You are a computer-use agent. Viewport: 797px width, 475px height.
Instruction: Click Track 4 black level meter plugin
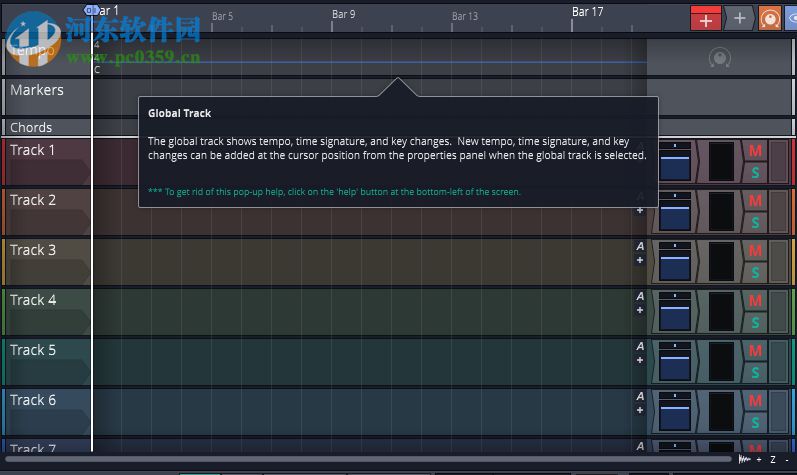721,311
